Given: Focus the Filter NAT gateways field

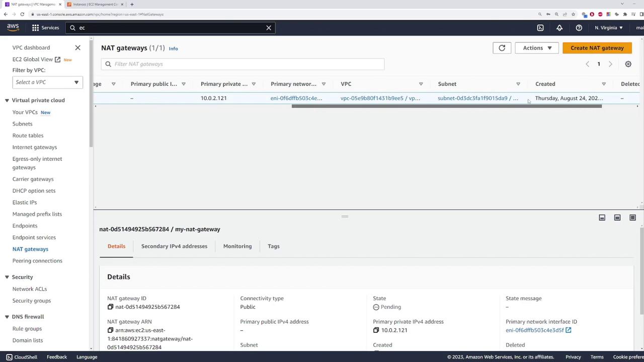Looking at the screenshot, I should pyautogui.click(x=243, y=64).
